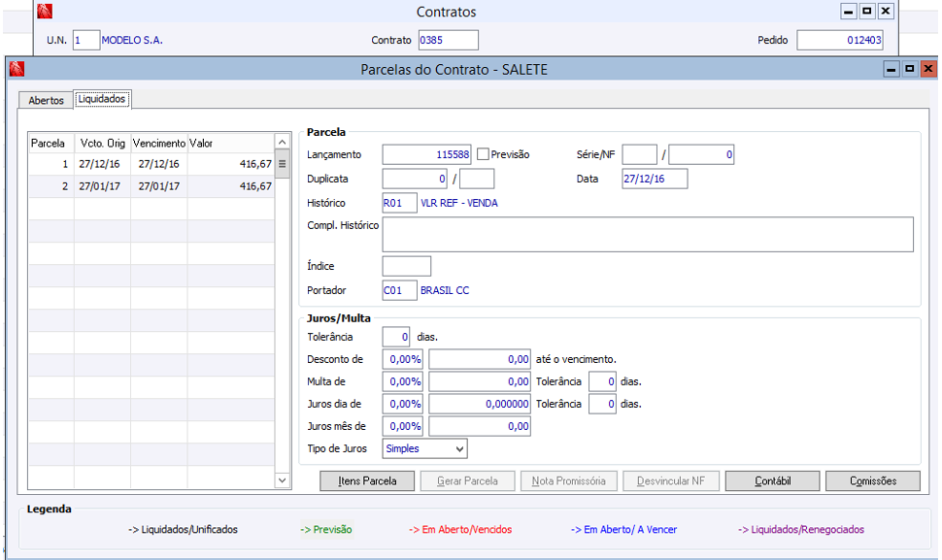
Task: Click the Comissões button
Action: (873, 480)
